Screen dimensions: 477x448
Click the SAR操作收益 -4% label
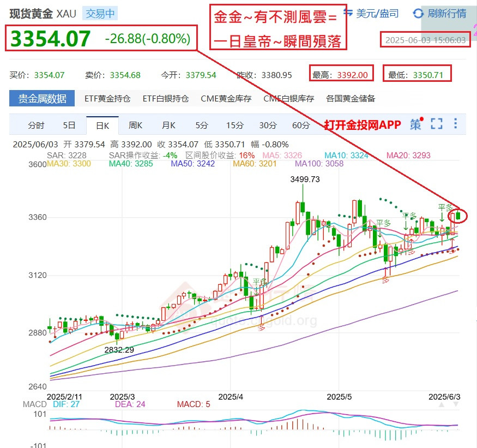pos(143,156)
